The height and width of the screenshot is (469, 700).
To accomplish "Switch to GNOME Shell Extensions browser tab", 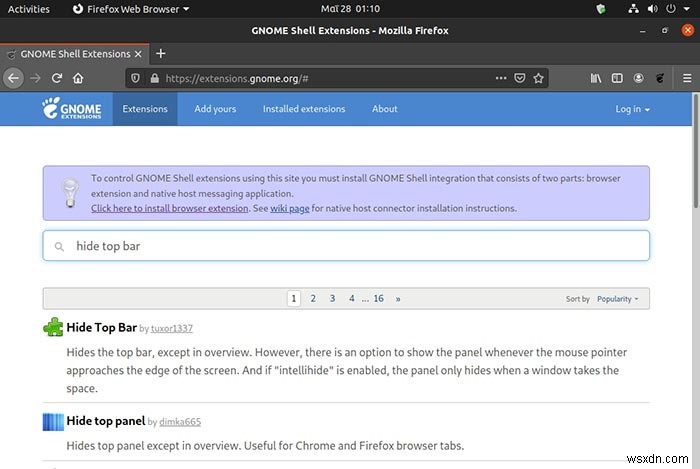I will 75,54.
